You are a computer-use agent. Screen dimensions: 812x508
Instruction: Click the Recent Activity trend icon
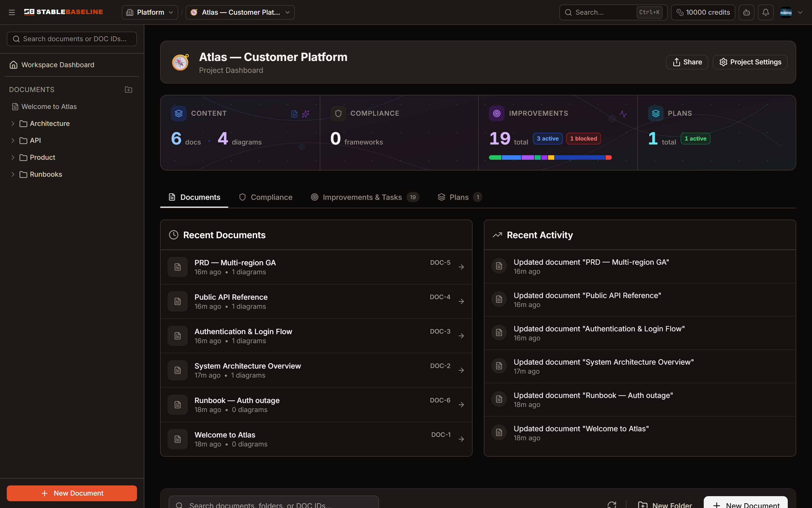(497, 235)
